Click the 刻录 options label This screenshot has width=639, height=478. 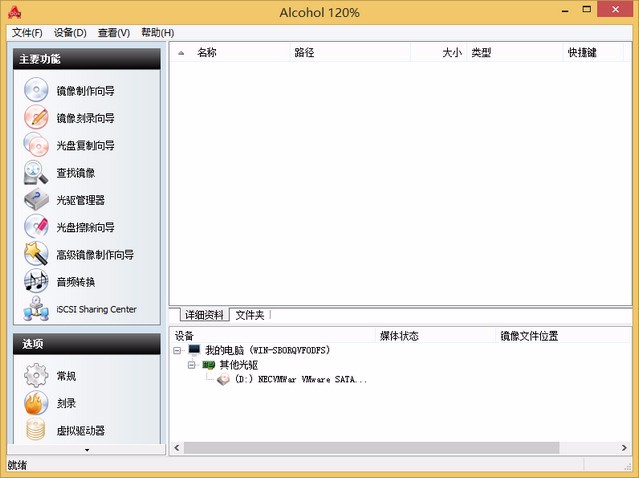(x=66, y=403)
